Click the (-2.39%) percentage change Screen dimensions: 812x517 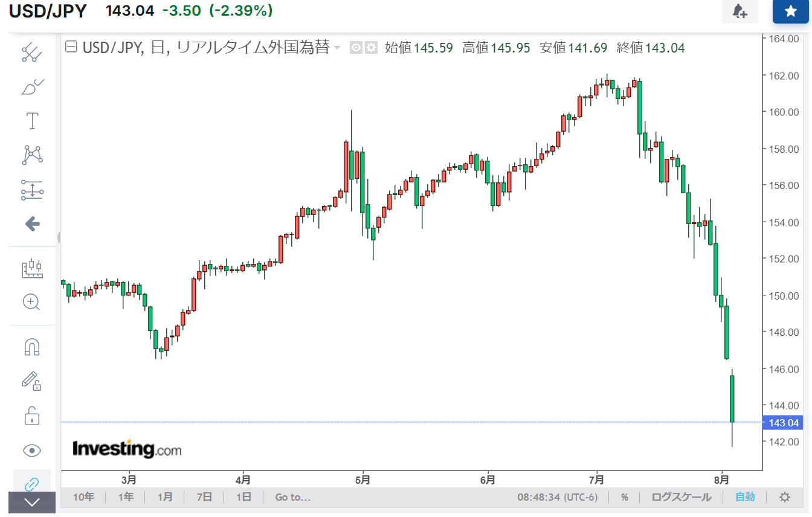[x=240, y=10]
